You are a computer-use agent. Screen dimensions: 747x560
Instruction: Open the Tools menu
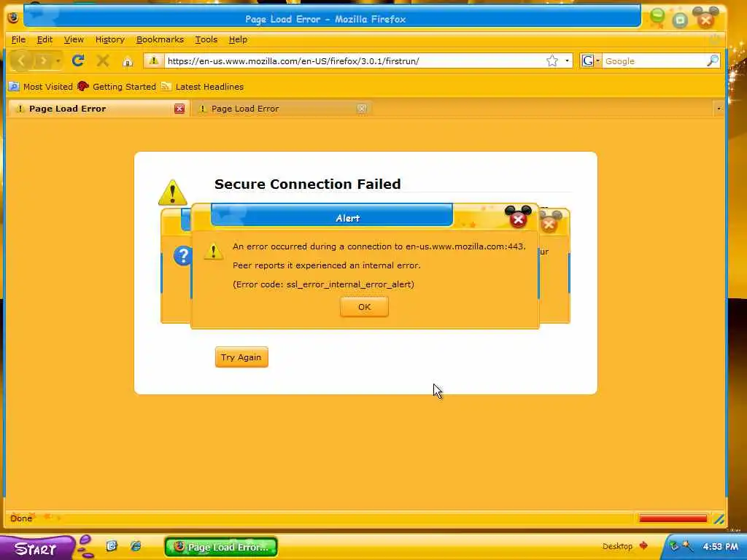click(x=206, y=39)
